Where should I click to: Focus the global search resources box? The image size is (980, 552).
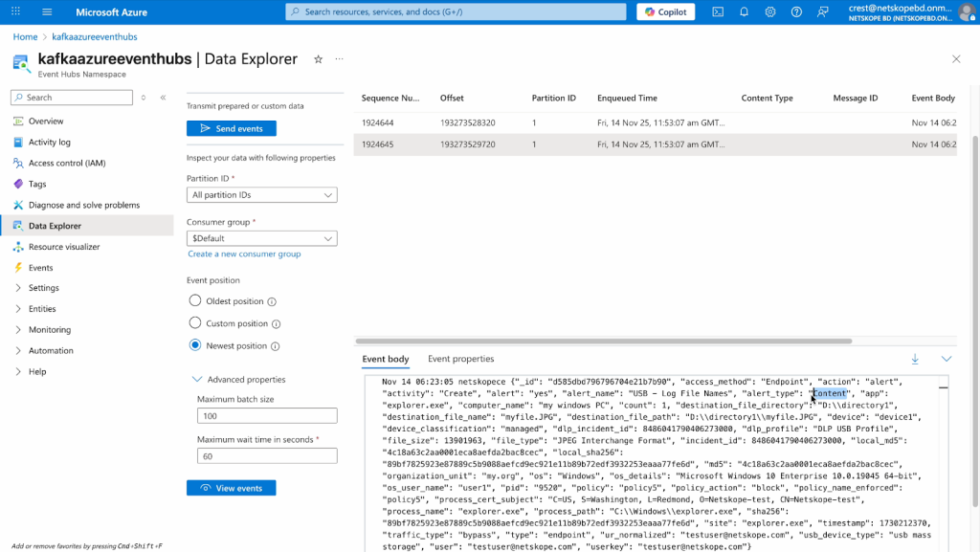point(456,11)
